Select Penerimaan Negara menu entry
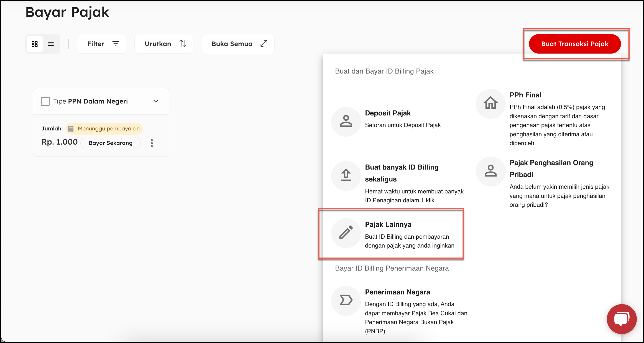The height and width of the screenshot is (343, 644). coord(397,292)
